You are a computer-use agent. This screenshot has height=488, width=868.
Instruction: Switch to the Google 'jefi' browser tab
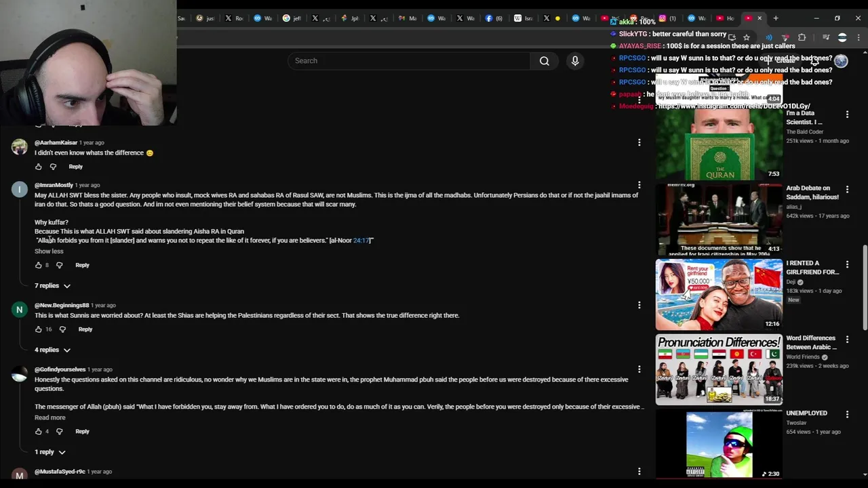292,18
